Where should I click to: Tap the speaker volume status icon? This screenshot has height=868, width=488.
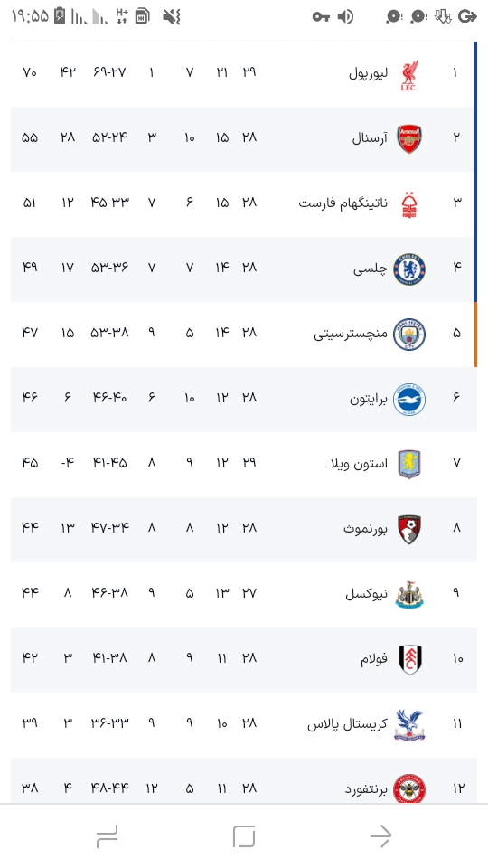(345, 16)
